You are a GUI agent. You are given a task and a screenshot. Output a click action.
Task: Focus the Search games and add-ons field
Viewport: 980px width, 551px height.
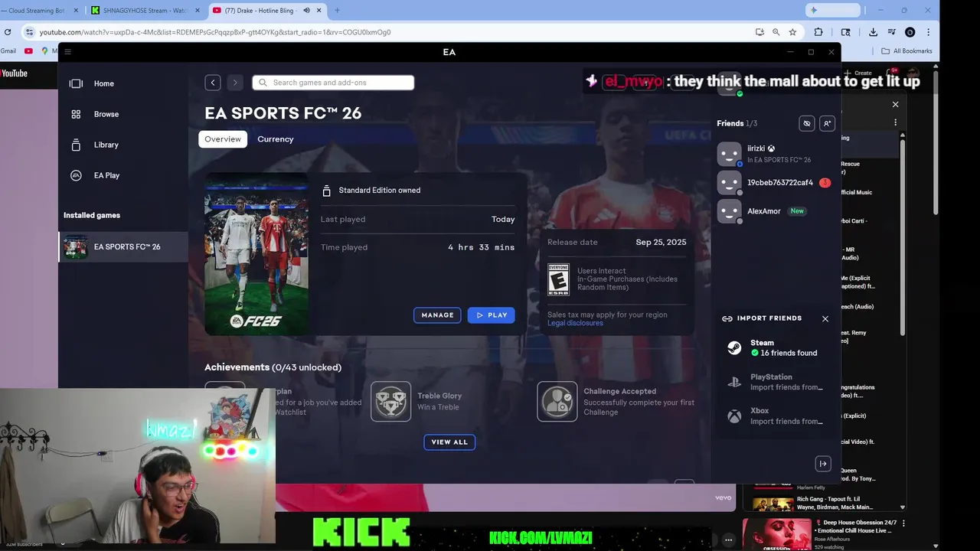pos(333,83)
